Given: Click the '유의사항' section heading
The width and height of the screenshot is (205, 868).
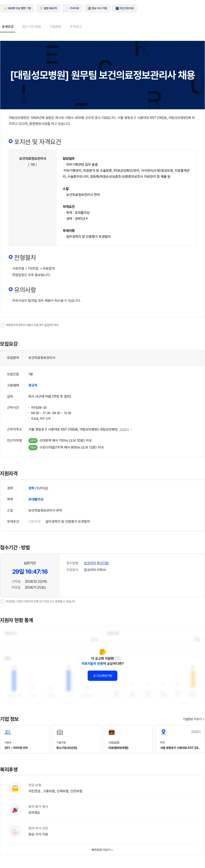Looking at the screenshot, I should tap(25, 290).
